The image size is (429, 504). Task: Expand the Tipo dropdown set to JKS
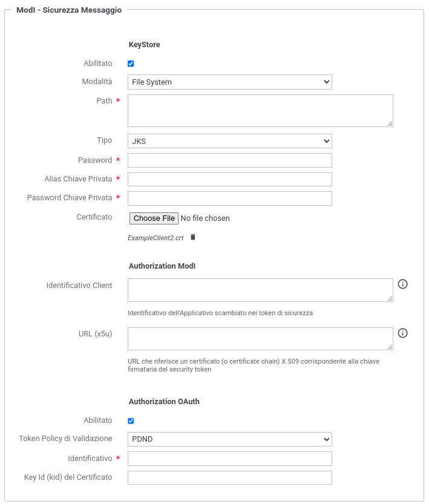[229, 141]
